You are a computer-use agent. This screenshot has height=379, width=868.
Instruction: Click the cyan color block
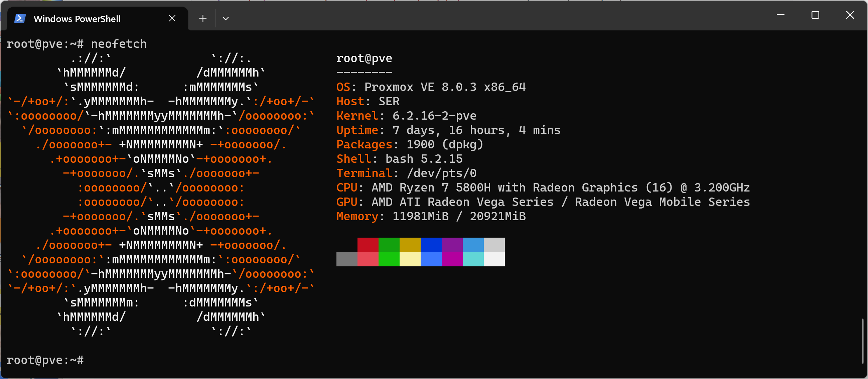click(x=473, y=259)
